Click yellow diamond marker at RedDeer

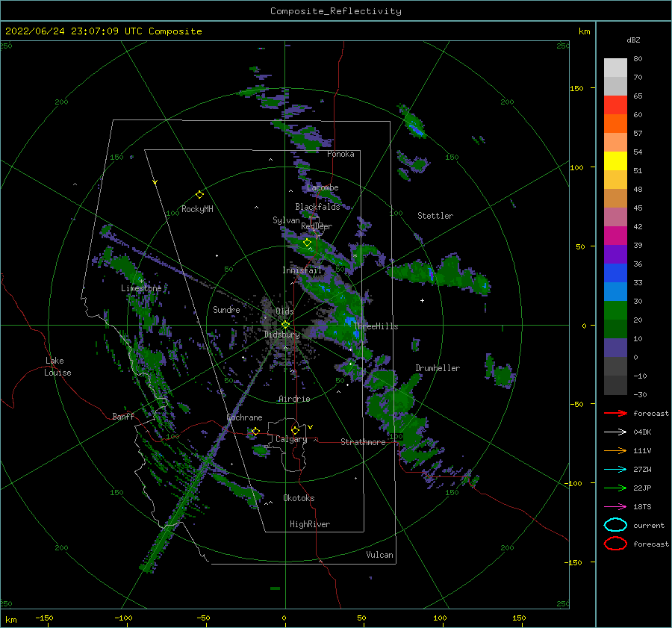[307, 243]
